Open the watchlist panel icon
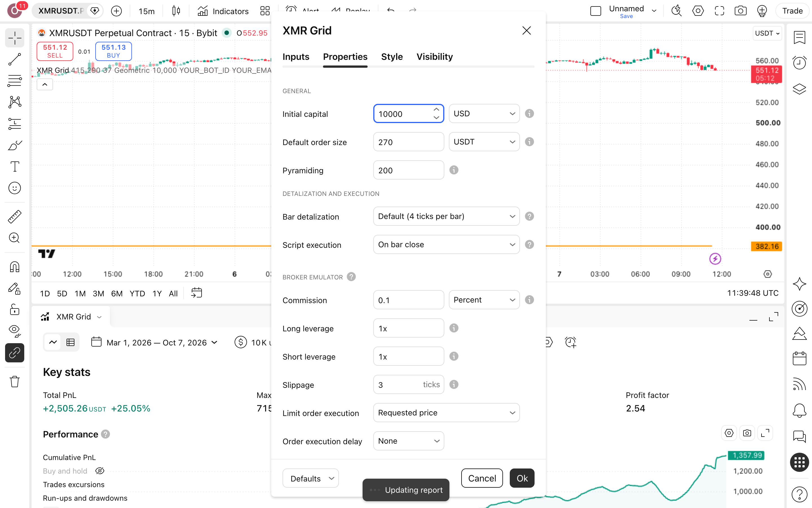The height and width of the screenshot is (508, 812). coord(800,38)
